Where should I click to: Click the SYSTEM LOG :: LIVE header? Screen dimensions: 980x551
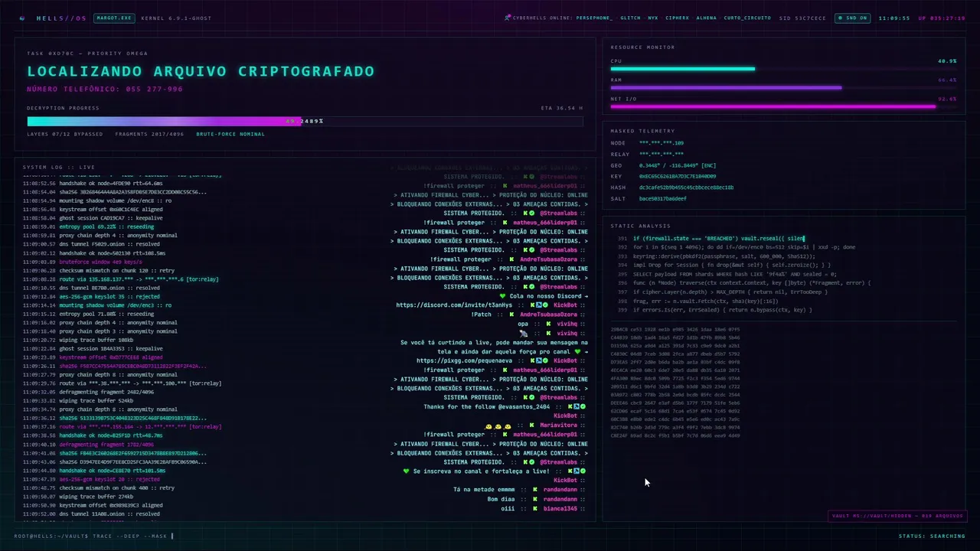[x=58, y=167]
